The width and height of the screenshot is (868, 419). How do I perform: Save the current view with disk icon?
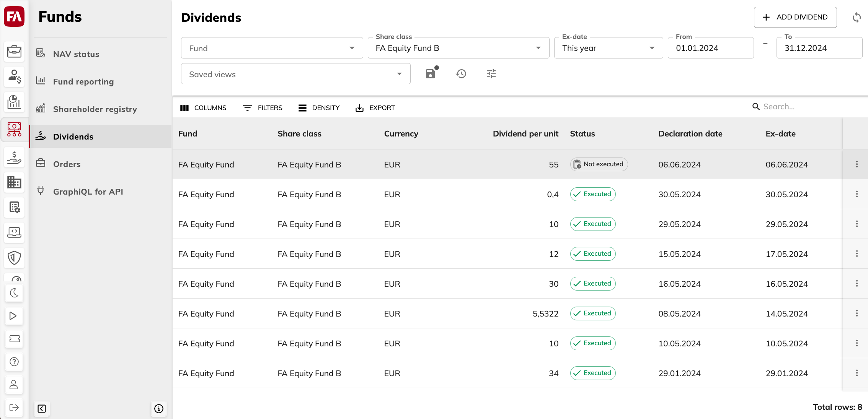pyautogui.click(x=431, y=73)
